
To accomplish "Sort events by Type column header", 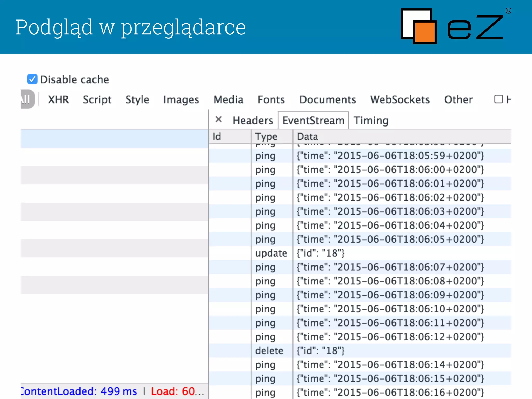I will pos(266,136).
